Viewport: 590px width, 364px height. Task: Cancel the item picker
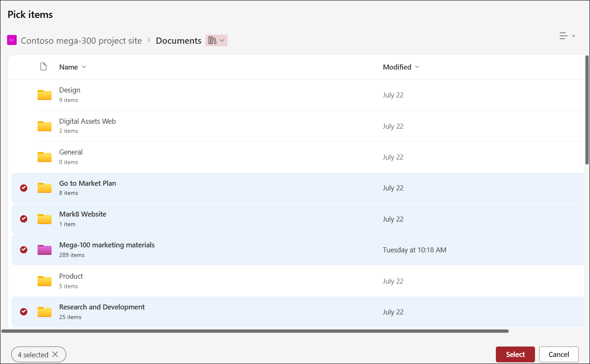click(x=559, y=354)
